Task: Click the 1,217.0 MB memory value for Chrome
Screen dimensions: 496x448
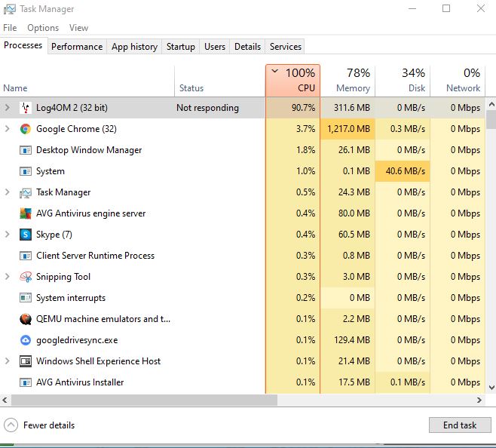Action: (348, 129)
